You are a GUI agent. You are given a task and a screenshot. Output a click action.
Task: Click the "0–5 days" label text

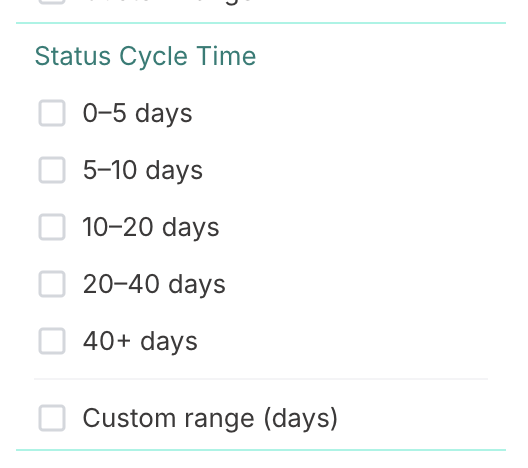tap(137, 113)
